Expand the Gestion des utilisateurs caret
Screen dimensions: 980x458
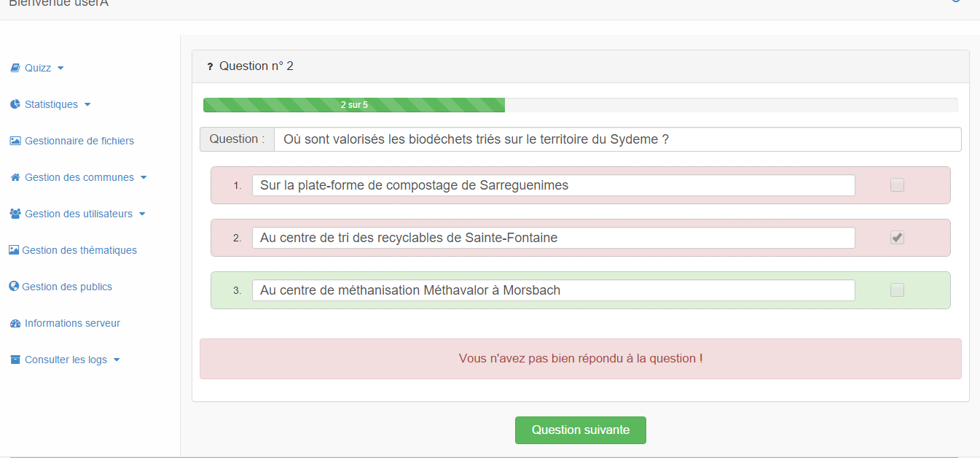pos(142,214)
